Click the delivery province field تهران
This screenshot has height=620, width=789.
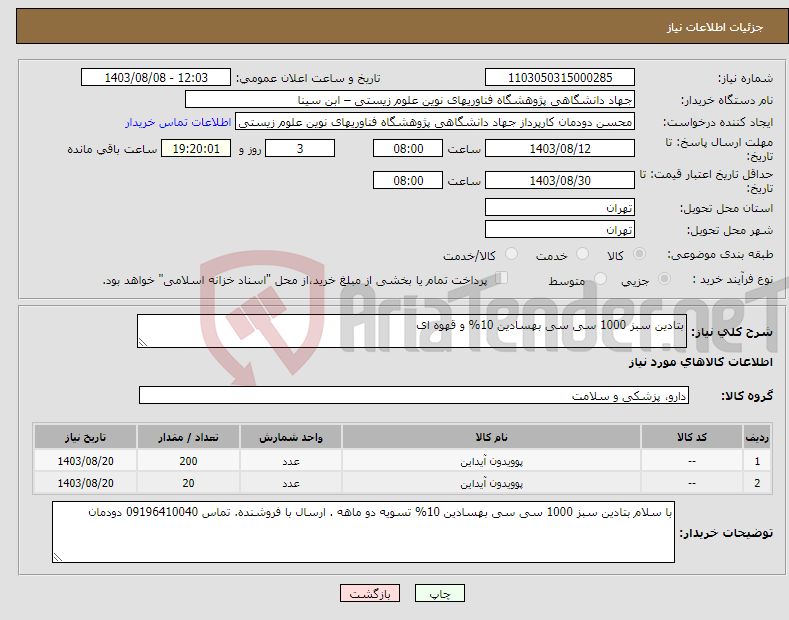click(560, 207)
